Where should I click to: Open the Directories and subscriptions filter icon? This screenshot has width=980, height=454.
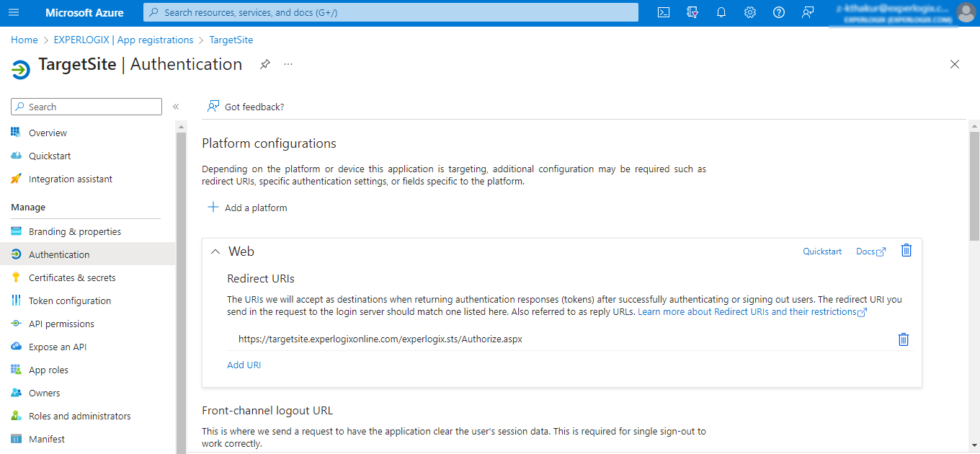coord(692,12)
